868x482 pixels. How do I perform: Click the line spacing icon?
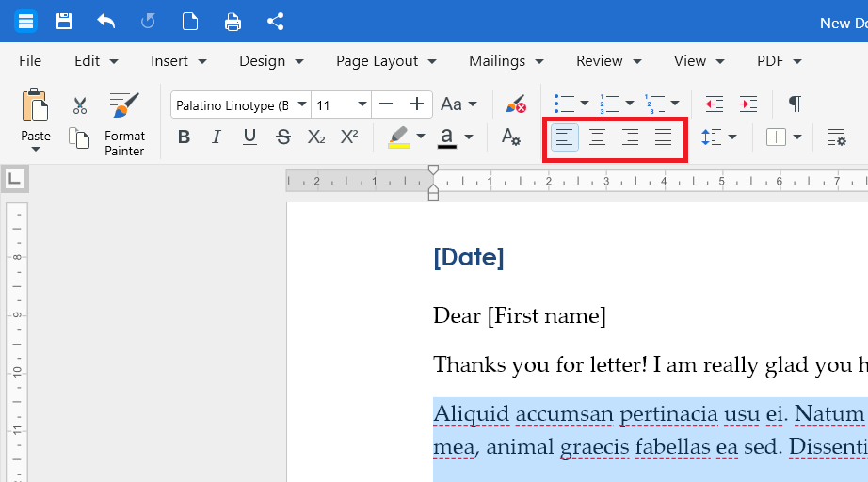[711, 137]
